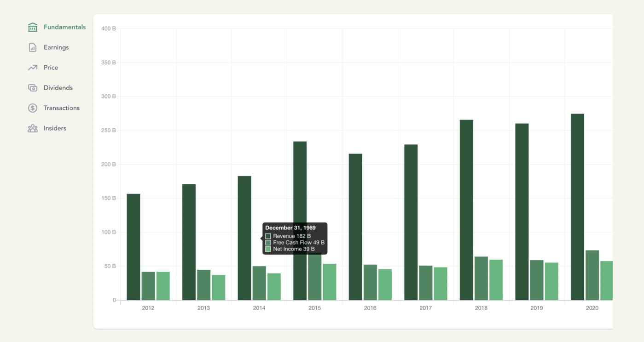Select the 2020 Net Income bar

pos(606,280)
